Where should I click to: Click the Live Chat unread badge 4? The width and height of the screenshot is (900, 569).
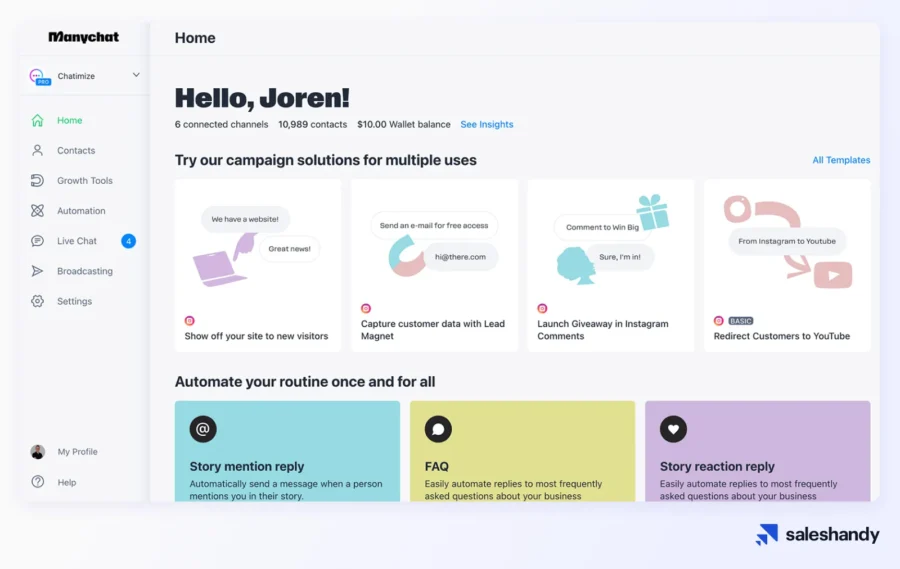click(x=129, y=241)
